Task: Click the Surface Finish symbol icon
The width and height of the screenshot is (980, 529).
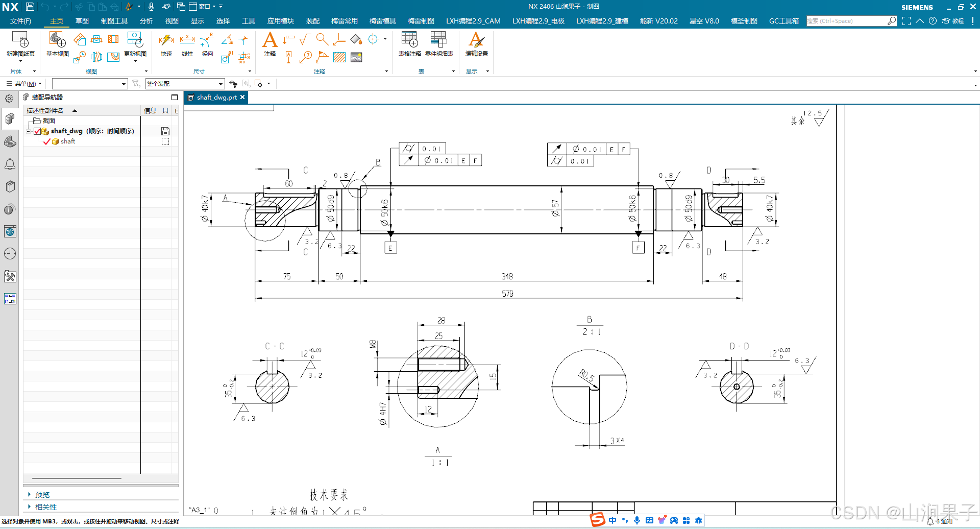Action: [x=305, y=39]
